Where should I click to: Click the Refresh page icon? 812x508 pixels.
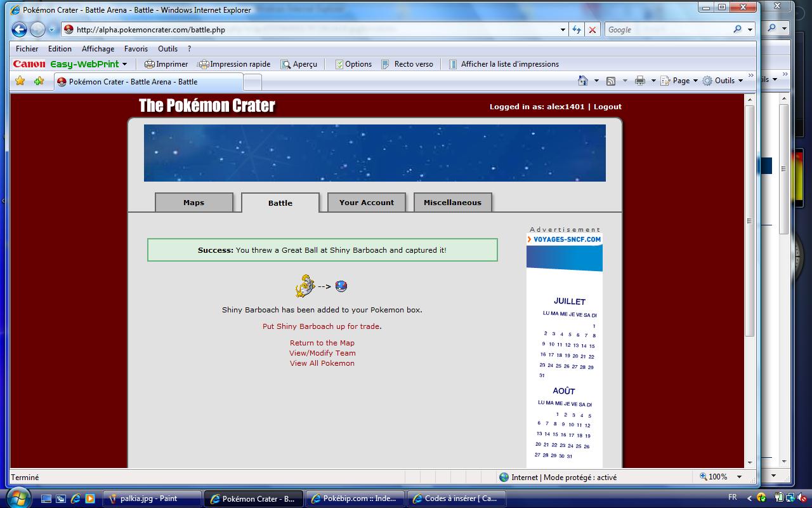pyautogui.click(x=576, y=29)
